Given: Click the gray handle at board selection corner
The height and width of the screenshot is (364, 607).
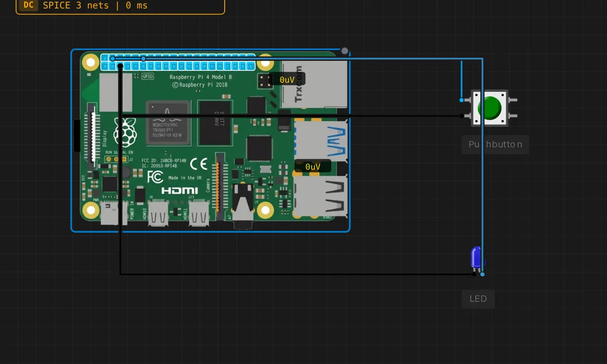Looking at the screenshot, I should coord(345,51).
